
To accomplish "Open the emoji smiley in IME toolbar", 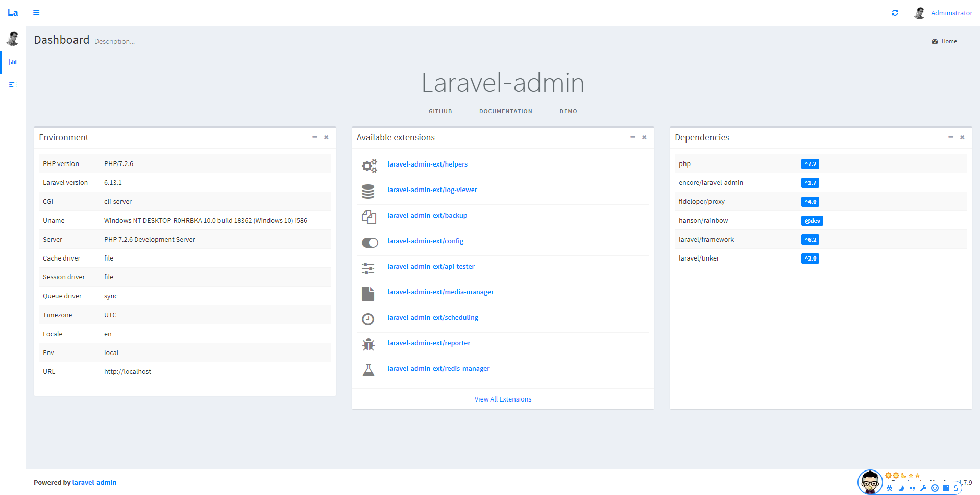I will (x=935, y=488).
